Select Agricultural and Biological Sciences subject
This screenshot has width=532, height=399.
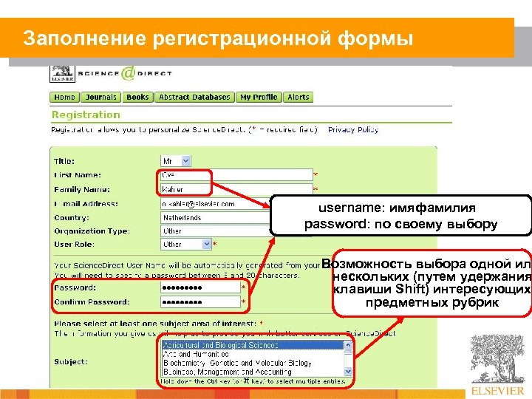(253, 345)
